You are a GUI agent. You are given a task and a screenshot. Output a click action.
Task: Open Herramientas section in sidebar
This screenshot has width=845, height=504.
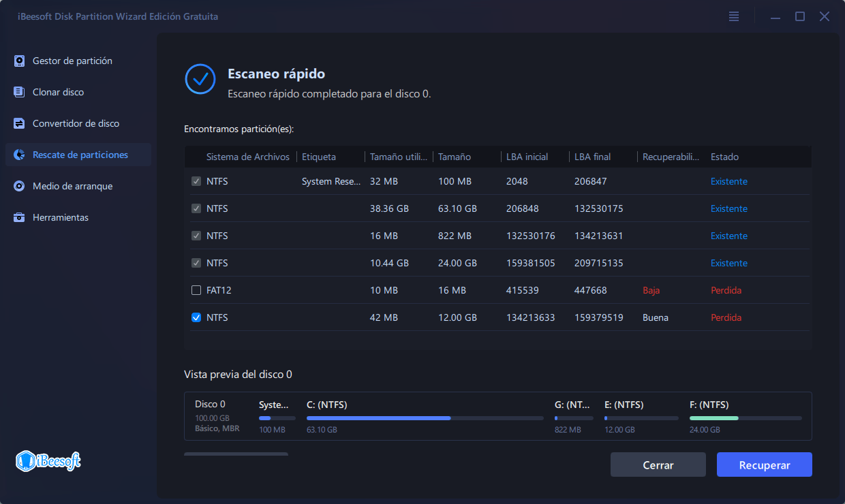point(61,218)
